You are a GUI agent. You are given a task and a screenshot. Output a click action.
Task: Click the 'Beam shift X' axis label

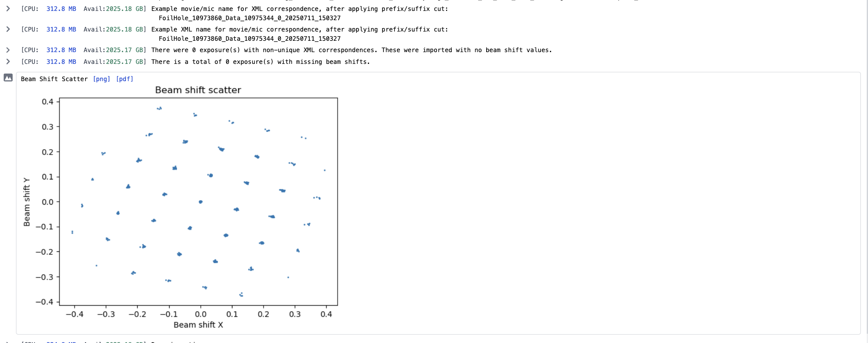198,325
